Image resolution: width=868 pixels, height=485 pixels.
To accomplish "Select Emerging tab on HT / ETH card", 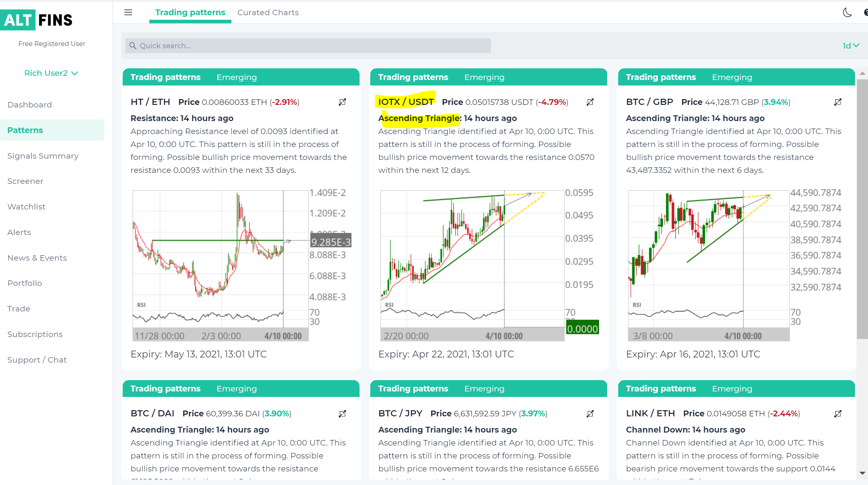I will click(x=237, y=77).
